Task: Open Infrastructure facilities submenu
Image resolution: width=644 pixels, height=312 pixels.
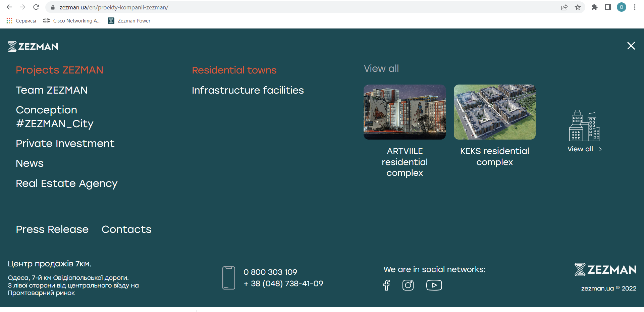Action: pos(248,90)
